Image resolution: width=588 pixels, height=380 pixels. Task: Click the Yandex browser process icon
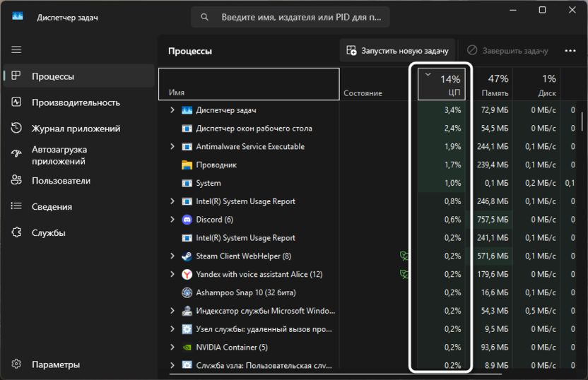(x=187, y=274)
